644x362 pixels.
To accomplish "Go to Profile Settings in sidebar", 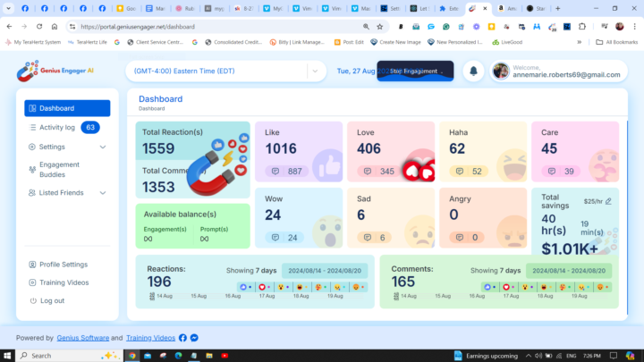I will 63,265.
